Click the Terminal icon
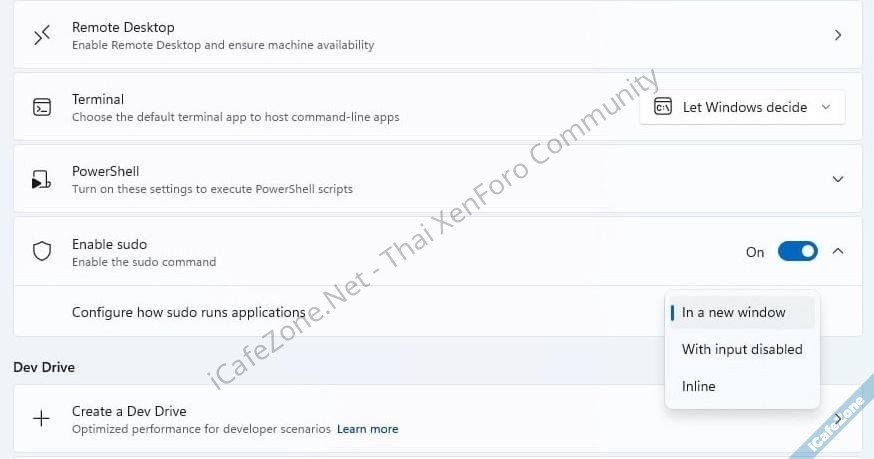This screenshot has height=459, width=874. 41,108
